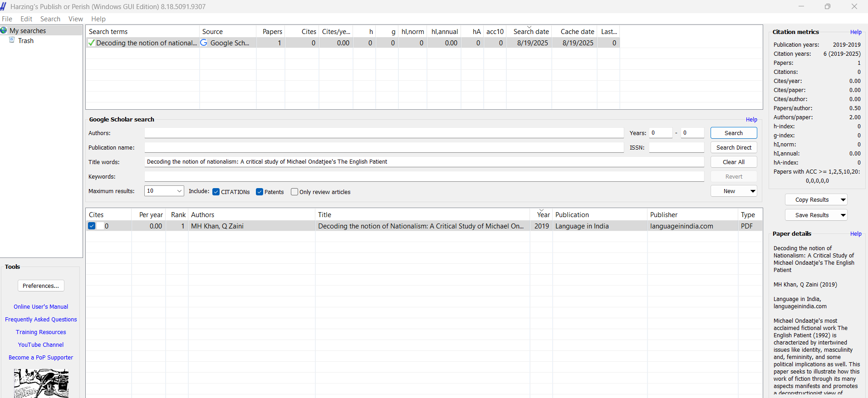
Task: Sort results by Per year column
Action: [x=149, y=215]
